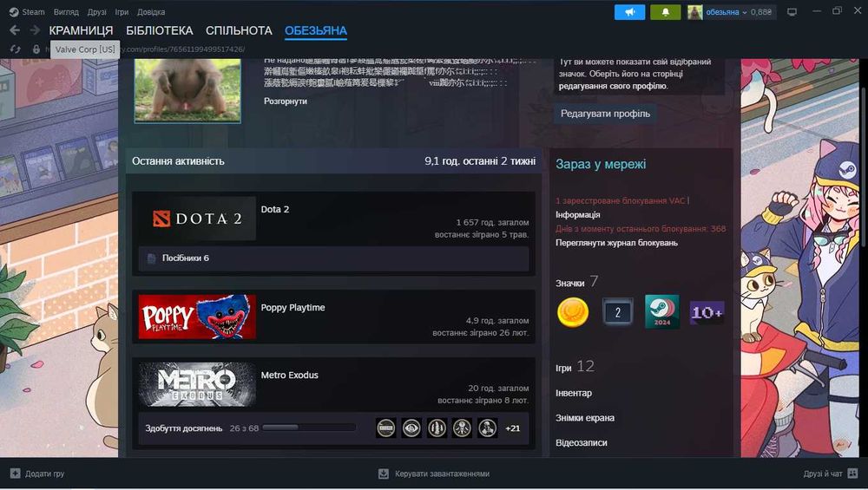Viewport: 868px width, 490px height.
Task: Open Dota 2 title link
Action: [275, 209]
